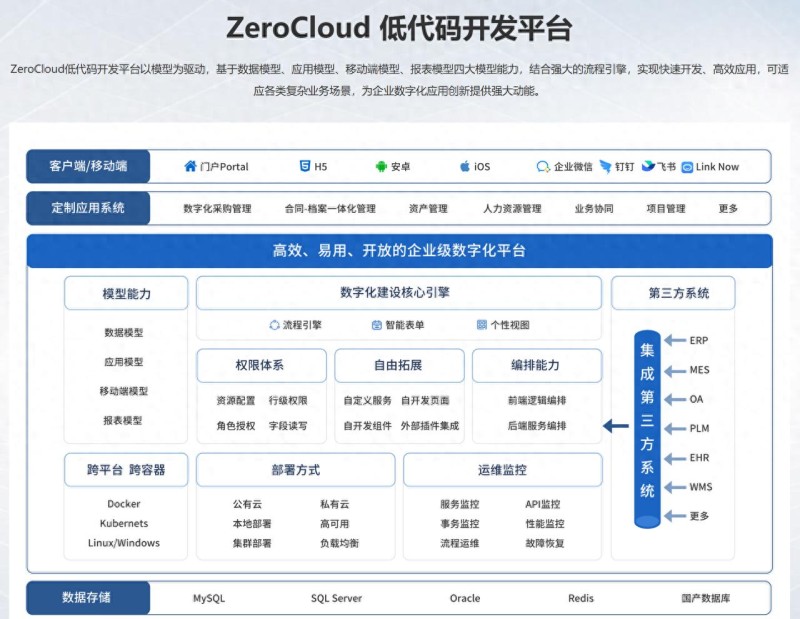Click the 门户Portal home icon
This screenshot has width=800, height=619.
click(190, 166)
